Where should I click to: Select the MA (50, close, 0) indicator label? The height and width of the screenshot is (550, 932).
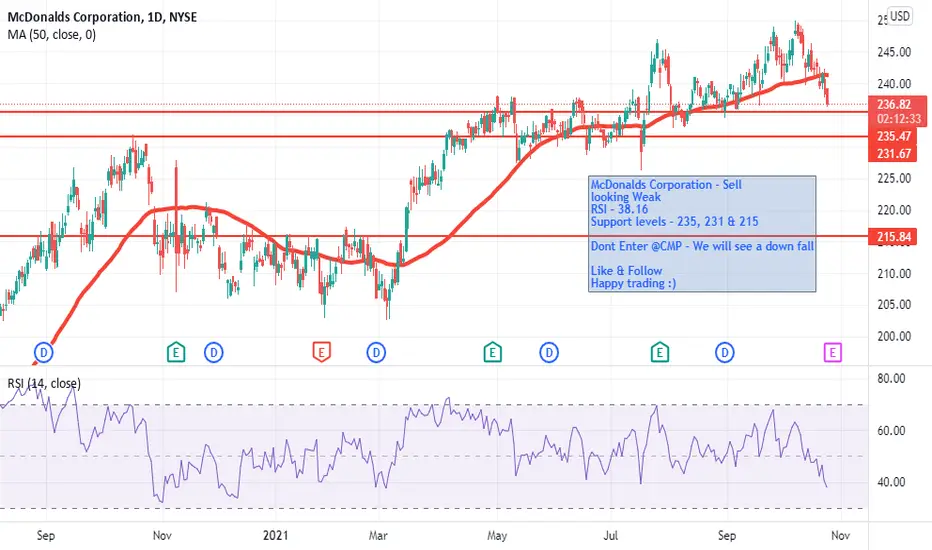pos(52,34)
